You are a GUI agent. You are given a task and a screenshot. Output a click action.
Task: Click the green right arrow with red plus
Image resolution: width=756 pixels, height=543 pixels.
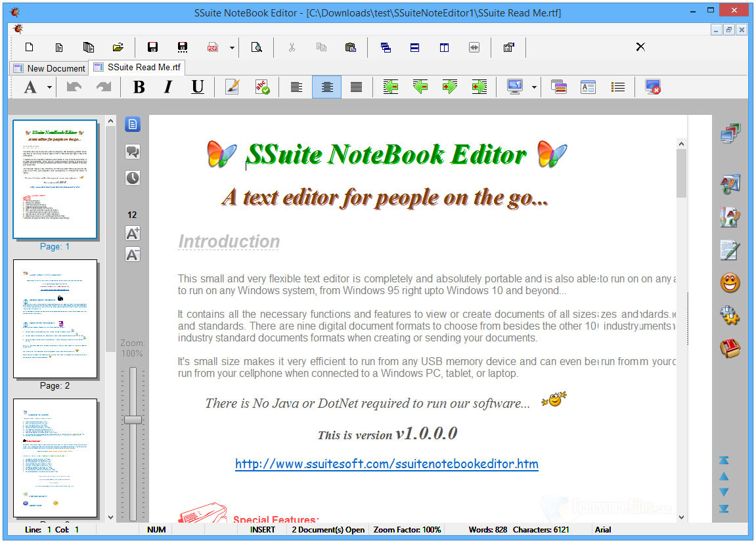tap(479, 87)
